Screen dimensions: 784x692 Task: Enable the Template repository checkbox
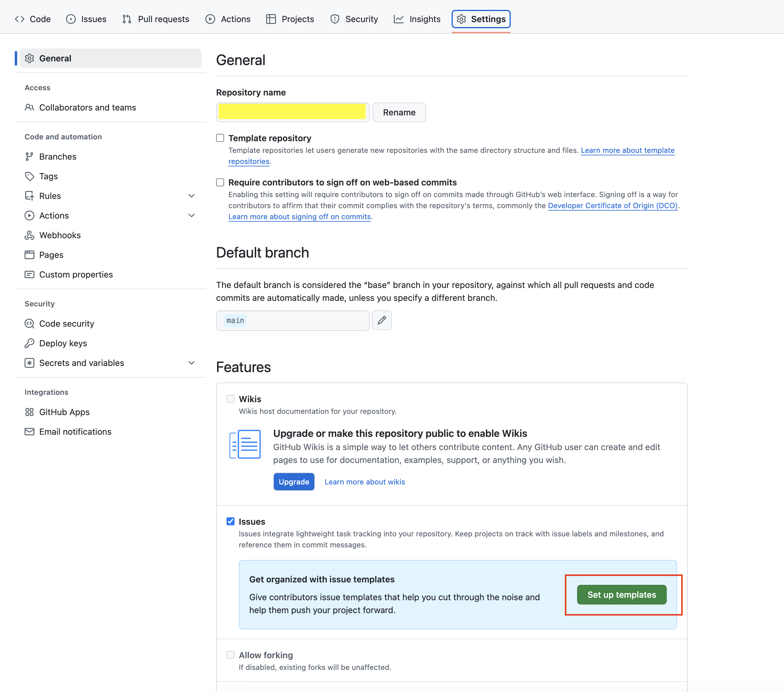pyautogui.click(x=220, y=138)
